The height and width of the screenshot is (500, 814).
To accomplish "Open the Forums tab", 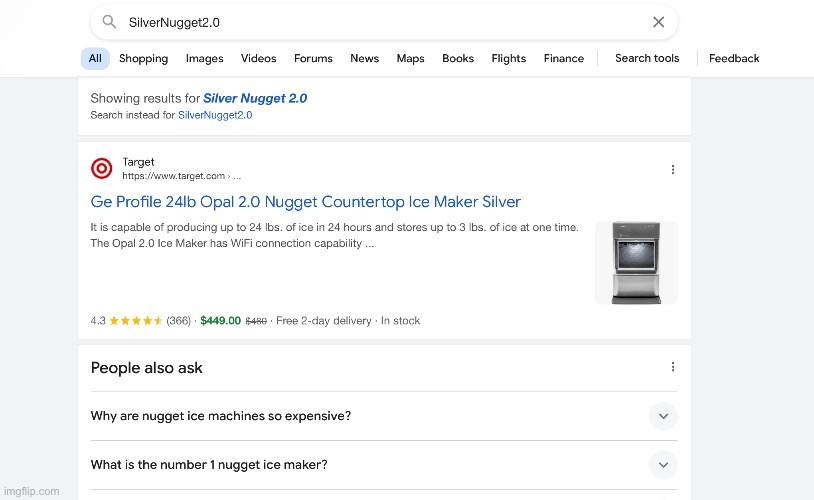I will [x=313, y=58].
